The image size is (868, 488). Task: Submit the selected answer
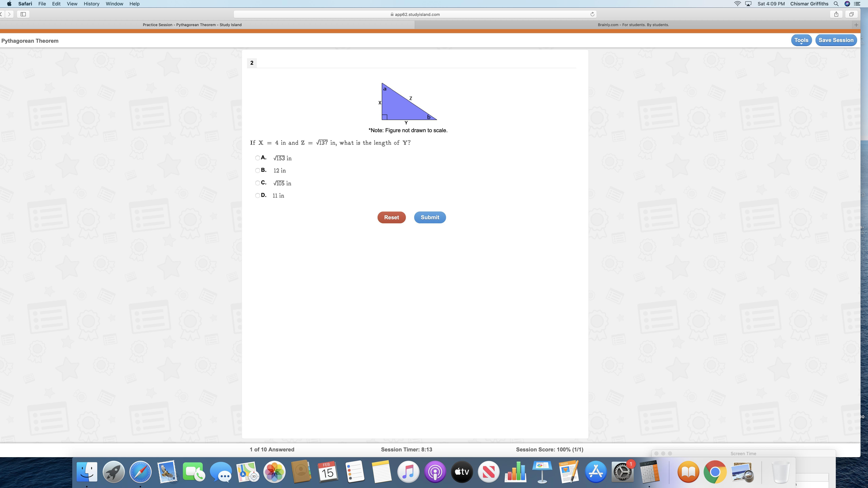430,217
